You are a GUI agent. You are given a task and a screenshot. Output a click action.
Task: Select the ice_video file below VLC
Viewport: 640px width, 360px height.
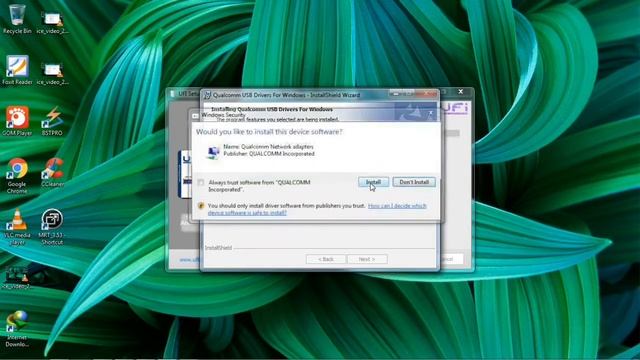16,278
